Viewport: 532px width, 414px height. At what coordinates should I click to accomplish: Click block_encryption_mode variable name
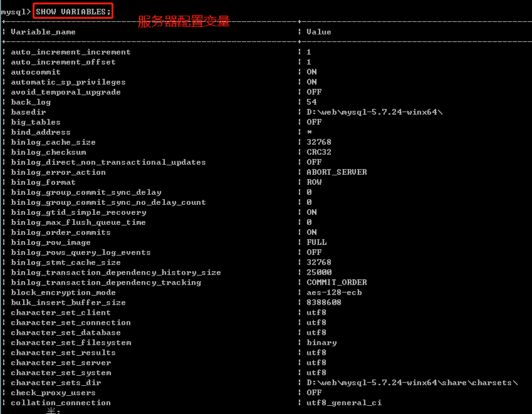coord(63,292)
